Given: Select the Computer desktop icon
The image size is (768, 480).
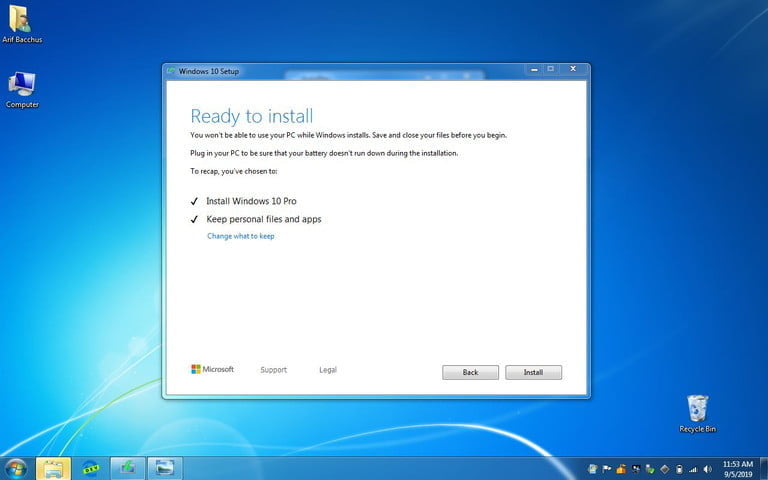Looking at the screenshot, I should [x=22, y=91].
